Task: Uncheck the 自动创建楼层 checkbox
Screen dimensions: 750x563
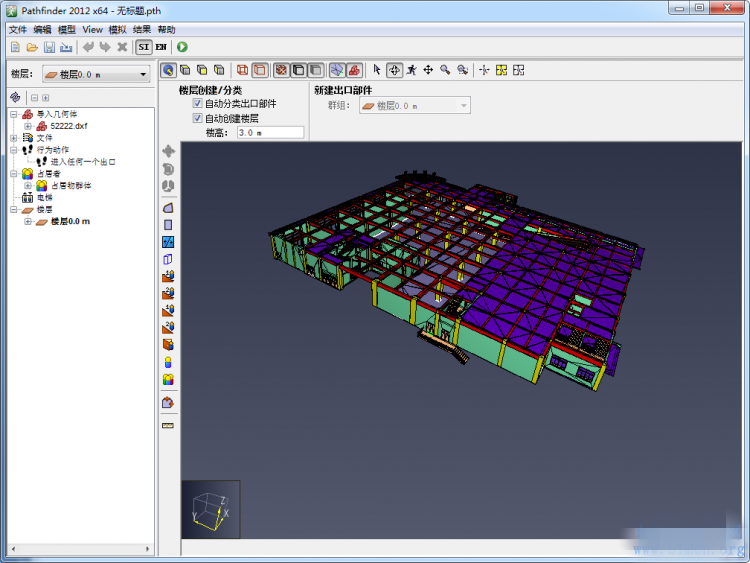Action: (x=198, y=118)
